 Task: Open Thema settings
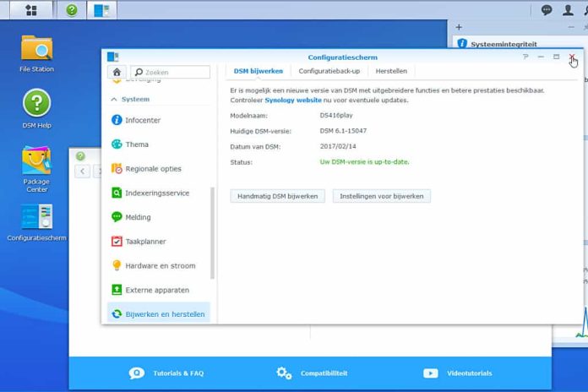[x=159, y=144]
